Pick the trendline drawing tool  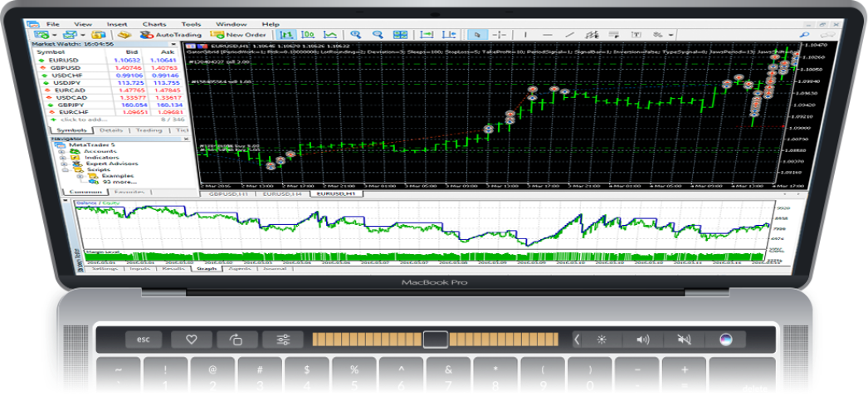pyautogui.click(x=570, y=35)
